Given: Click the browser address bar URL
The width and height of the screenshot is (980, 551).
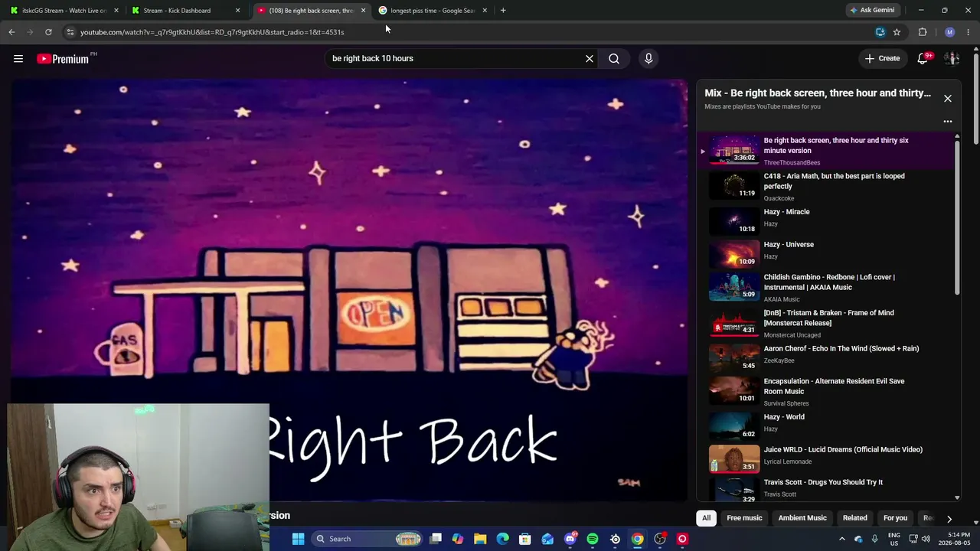Looking at the screenshot, I should (212, 32).
